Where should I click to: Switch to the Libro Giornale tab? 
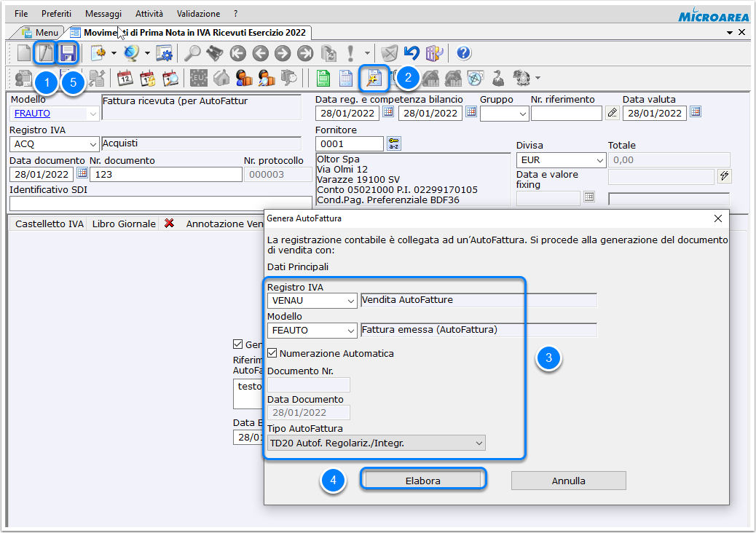124,224
